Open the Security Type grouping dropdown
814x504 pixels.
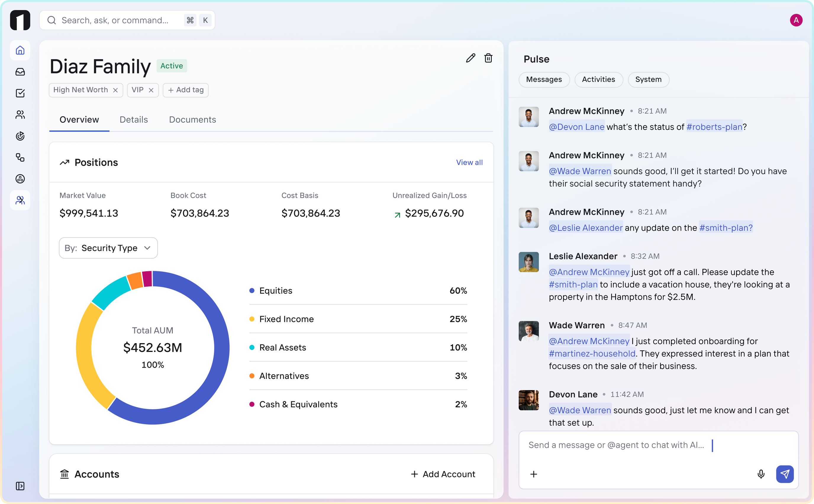[x=108, y=248]
